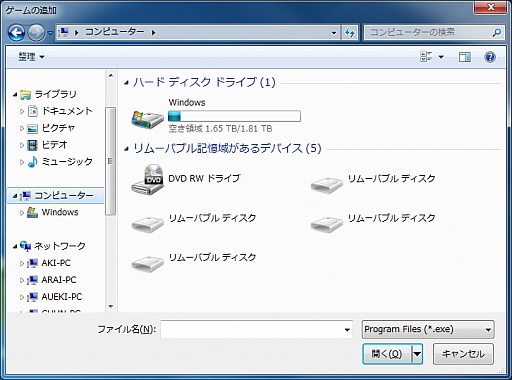The width and height of the screenshot is (512, 380).
Task: Click the ファイル名 input field
Action: pyautogui.click(x=252, y=330)
